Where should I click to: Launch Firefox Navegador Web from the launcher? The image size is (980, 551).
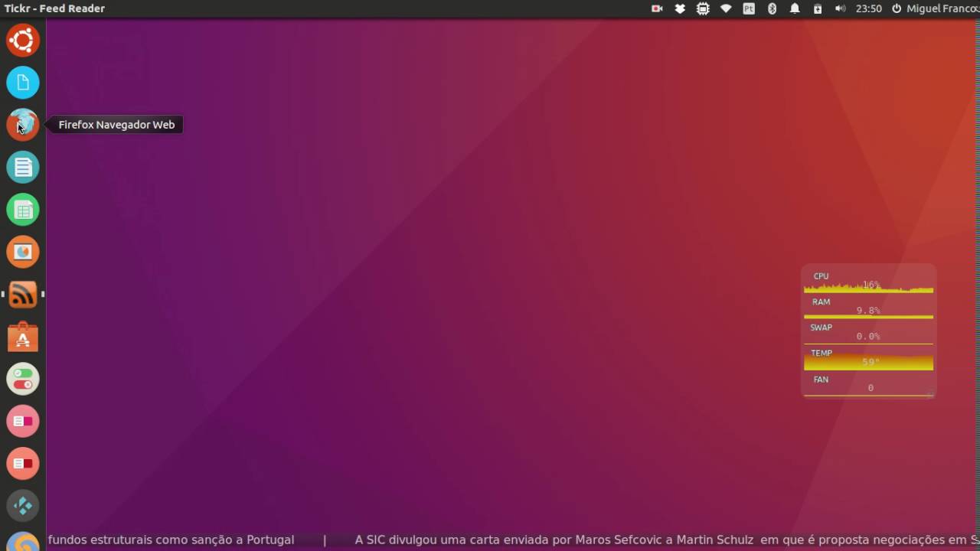pos(23,125)
